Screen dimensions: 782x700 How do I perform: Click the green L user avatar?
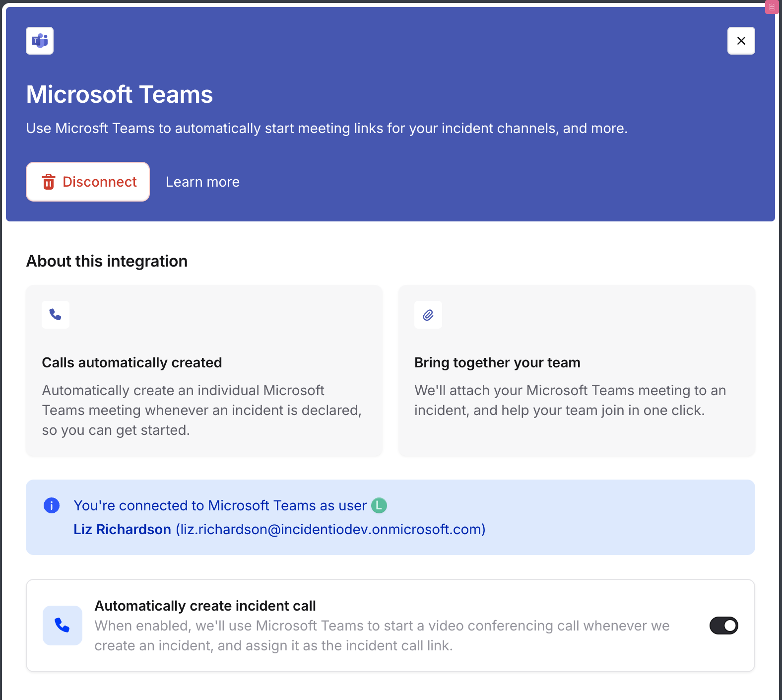379,505
